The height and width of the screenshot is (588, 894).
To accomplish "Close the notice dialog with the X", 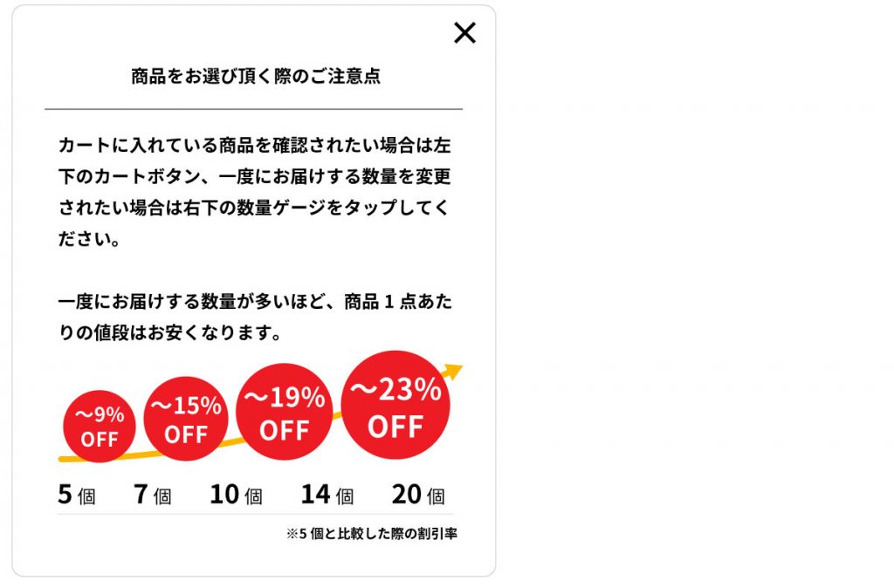I will click(464, 33).
